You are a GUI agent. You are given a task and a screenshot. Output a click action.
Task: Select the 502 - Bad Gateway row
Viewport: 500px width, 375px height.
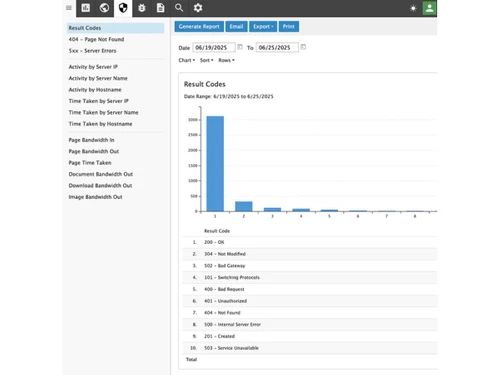310,266
